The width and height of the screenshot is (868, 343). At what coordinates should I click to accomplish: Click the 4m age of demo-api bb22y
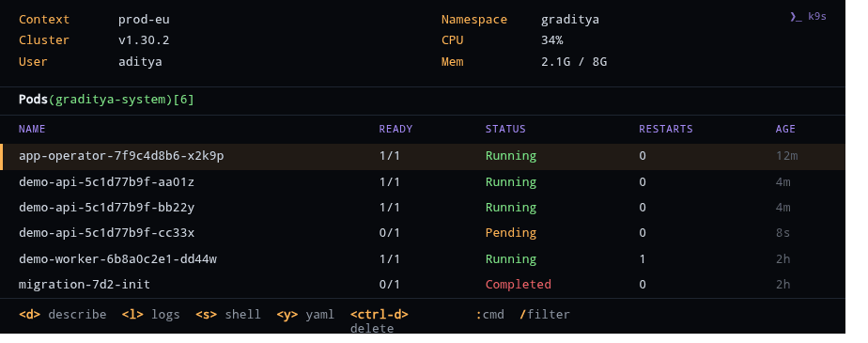point(783,208)
